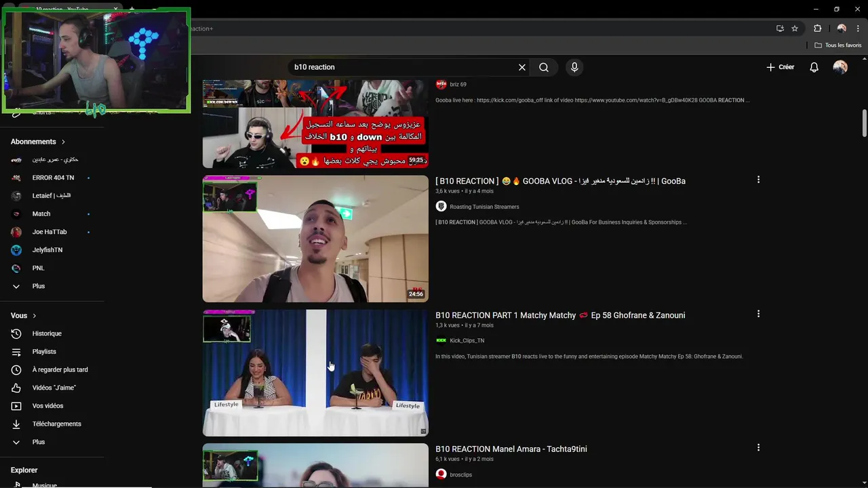Open the Letaief subscription channel
The image size is (868, 488).
52,196
